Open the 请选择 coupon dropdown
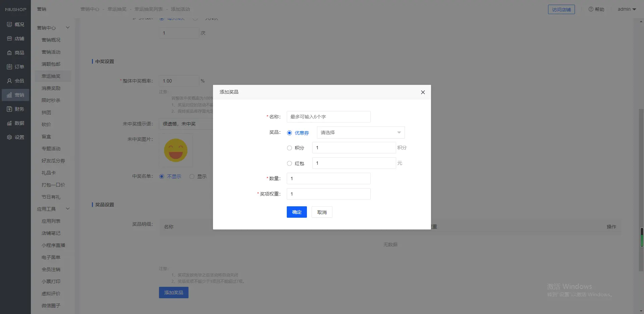Screen dimensions: 644x314 click(x=361, y=133)
